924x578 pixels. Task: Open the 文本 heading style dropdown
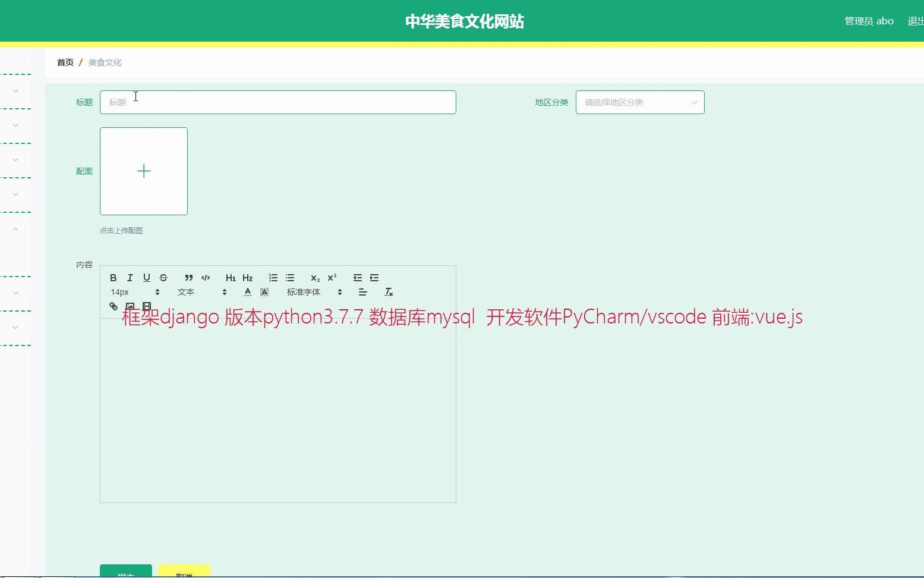click(202, 292)
